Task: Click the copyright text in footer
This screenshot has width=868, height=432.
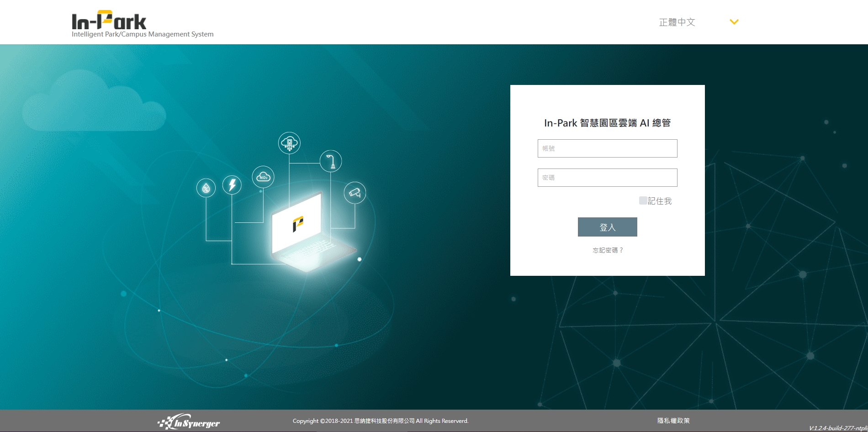Action: pyautogui.click(x=381, y=421)
